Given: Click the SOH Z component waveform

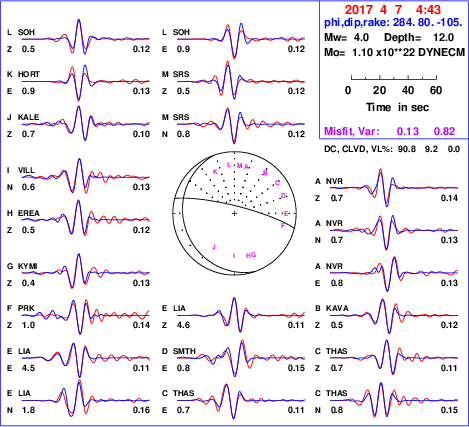Looking at the screenshot, I should pyautogui.click(x=86, y=37).
